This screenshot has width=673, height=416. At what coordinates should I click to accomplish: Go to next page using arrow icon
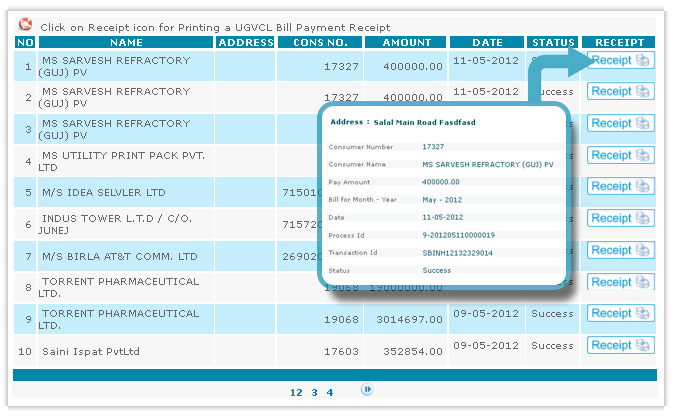pos(368,391)
